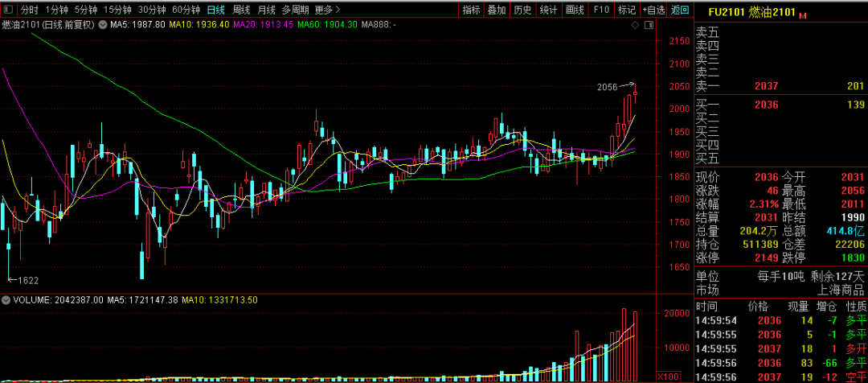Click the 性质 column header

(856, 306)
